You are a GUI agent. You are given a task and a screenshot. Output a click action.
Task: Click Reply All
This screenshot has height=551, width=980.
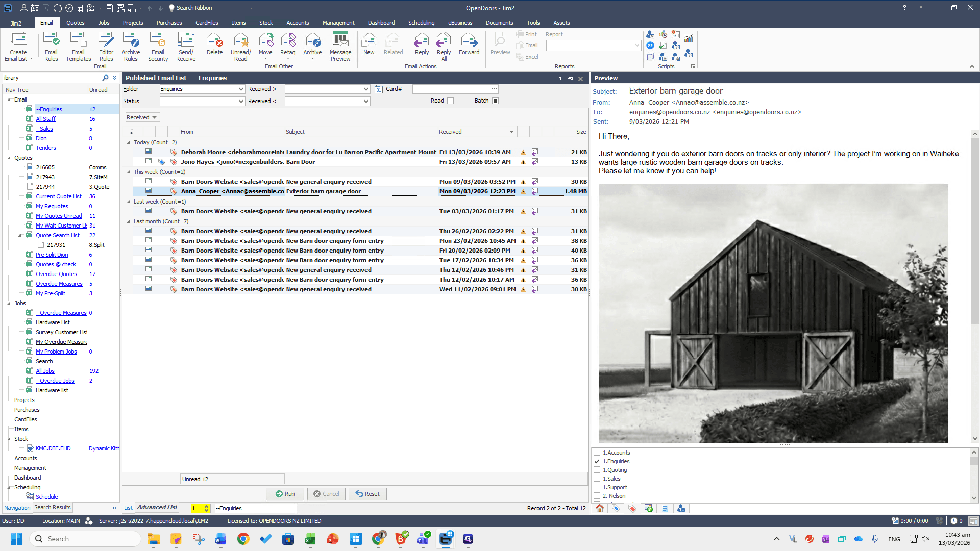pyautogui.click(x=444, y=46)
